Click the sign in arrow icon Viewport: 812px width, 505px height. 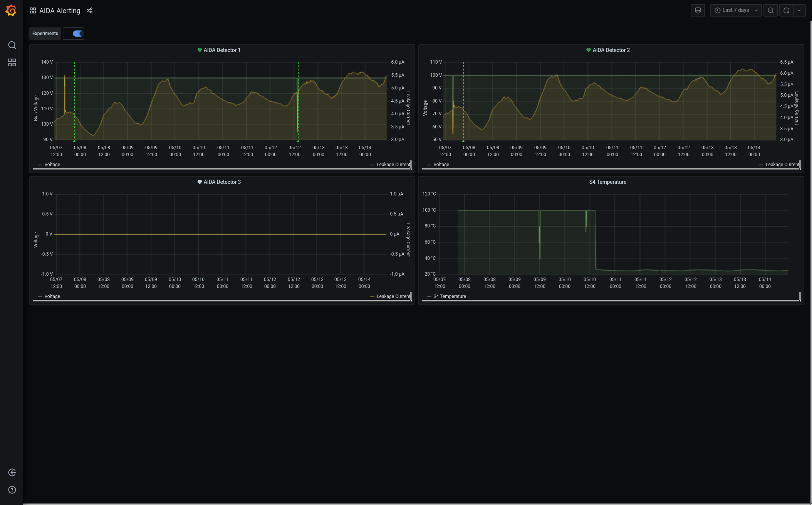12,473
